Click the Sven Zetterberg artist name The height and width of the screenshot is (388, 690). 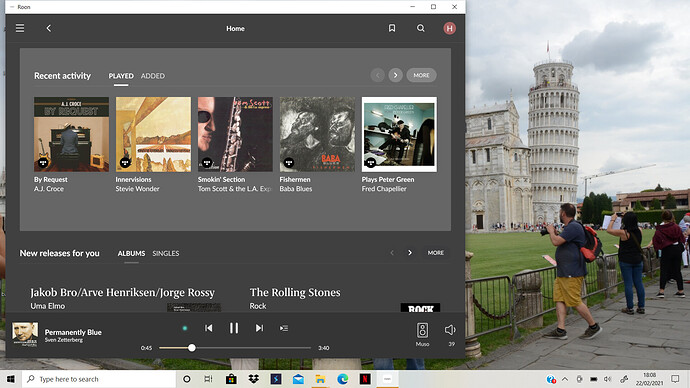[64, 340]
